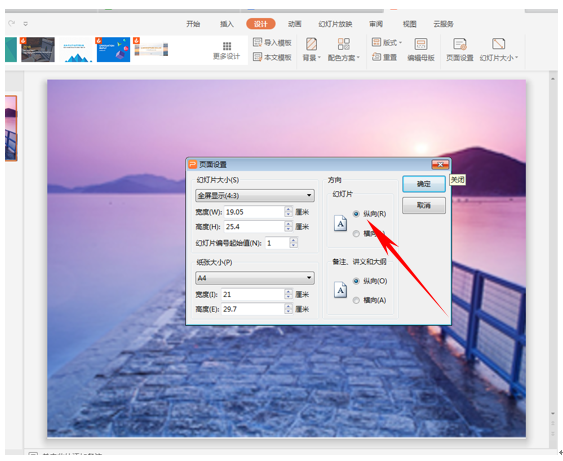Select slide 纵向(R) portrait radio
Viewport: 563px width, 461px height.
[356, 214]
